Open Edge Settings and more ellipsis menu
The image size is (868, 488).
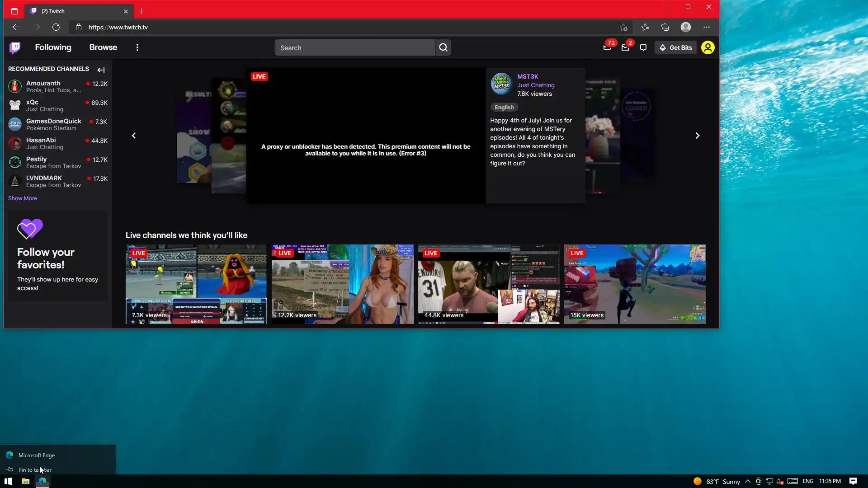[707, 28]
